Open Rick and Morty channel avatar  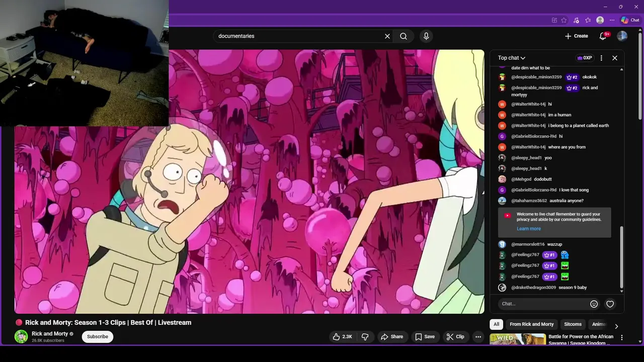[21, 337]
